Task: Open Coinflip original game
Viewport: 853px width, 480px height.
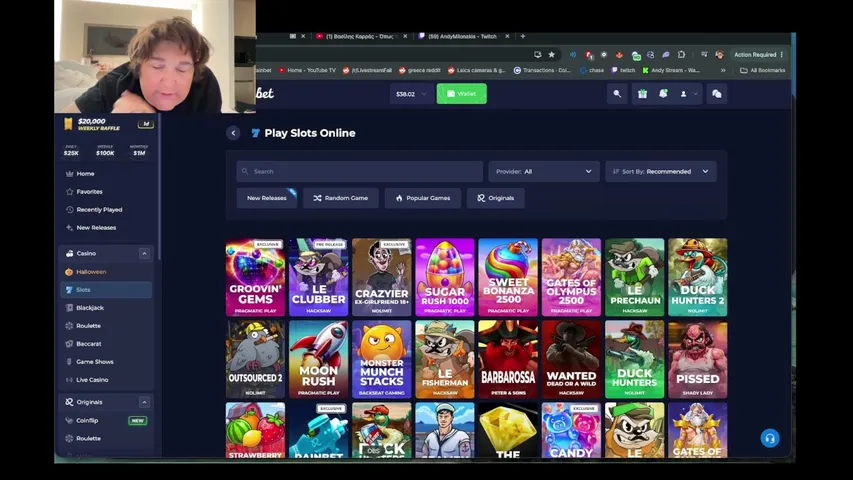Action: pyautogui.click(x=87, y=420)
